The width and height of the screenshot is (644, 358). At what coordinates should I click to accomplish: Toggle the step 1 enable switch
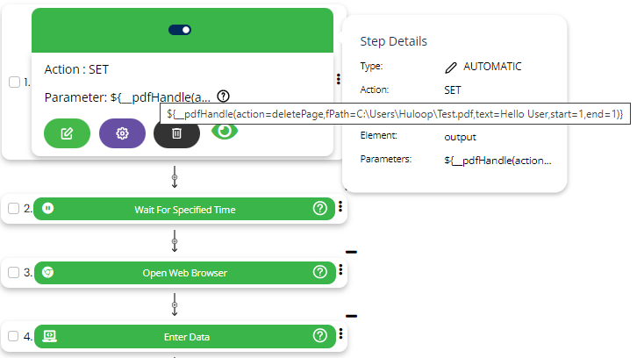[182, 29]
